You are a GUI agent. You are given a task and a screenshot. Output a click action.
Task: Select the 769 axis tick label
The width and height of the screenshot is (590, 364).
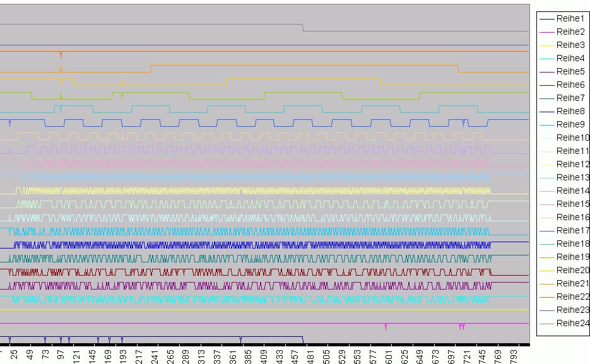point(498,357)
